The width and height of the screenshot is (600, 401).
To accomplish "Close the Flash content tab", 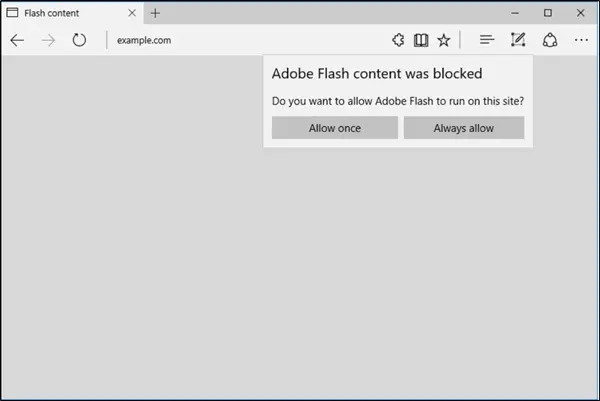I will pos(132,13).
